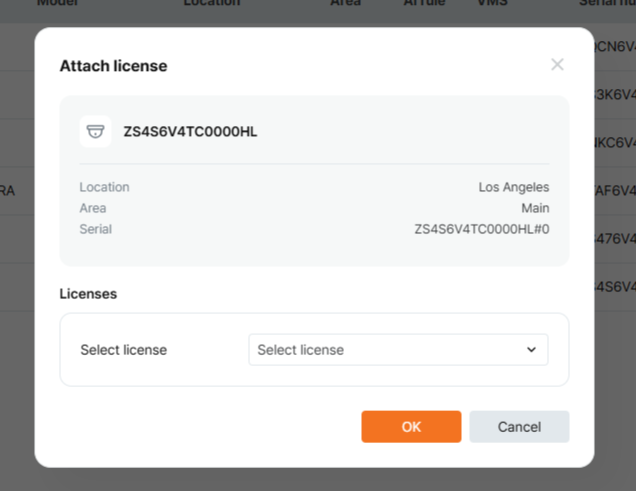Click the Los Angeles location value
This screenshot has width=636, height=491.
pos(514,187)
